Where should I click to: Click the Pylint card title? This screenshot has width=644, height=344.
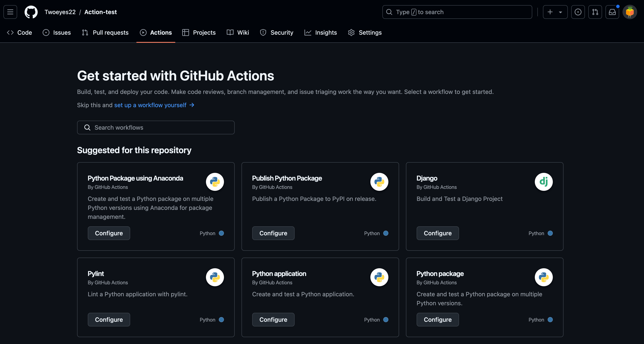[x=96, y=274]
